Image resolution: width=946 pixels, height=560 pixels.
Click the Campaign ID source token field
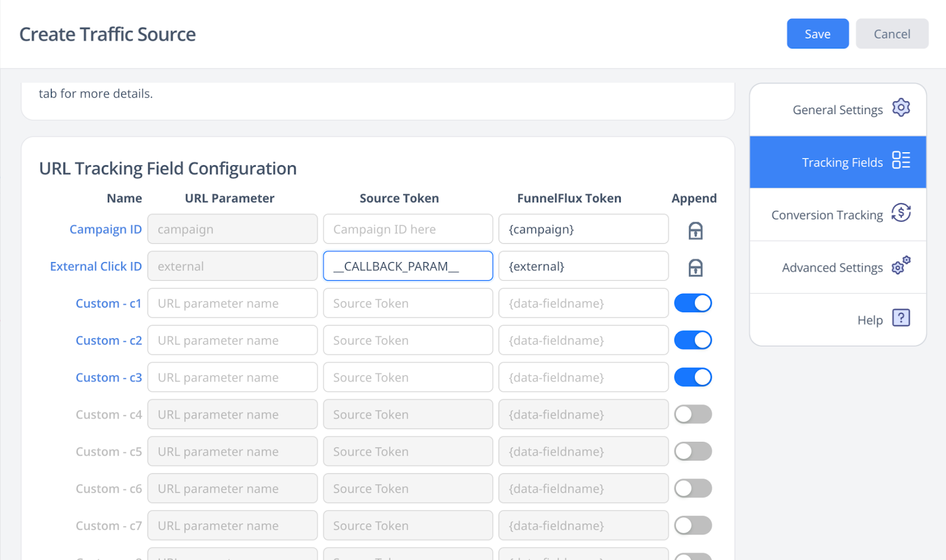408,229
